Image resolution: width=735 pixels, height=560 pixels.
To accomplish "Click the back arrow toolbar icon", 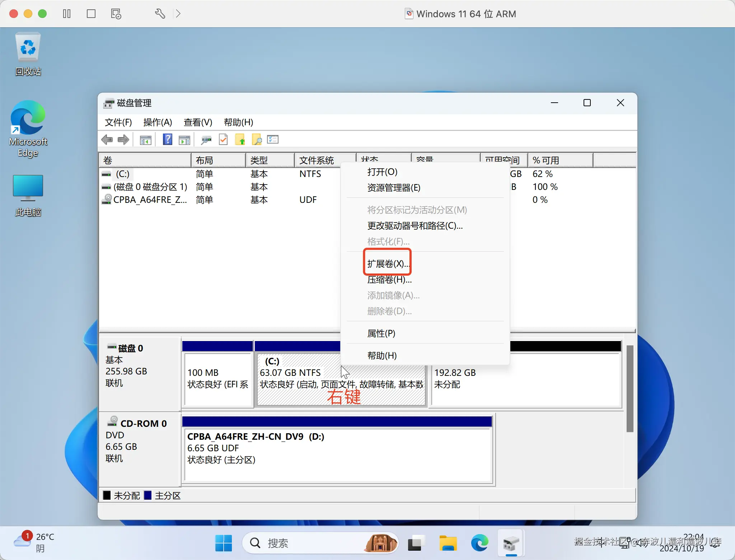I will pos(107,140).
